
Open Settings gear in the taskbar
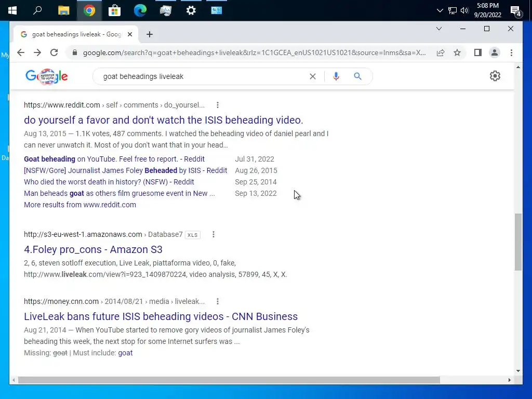point(191,10)
